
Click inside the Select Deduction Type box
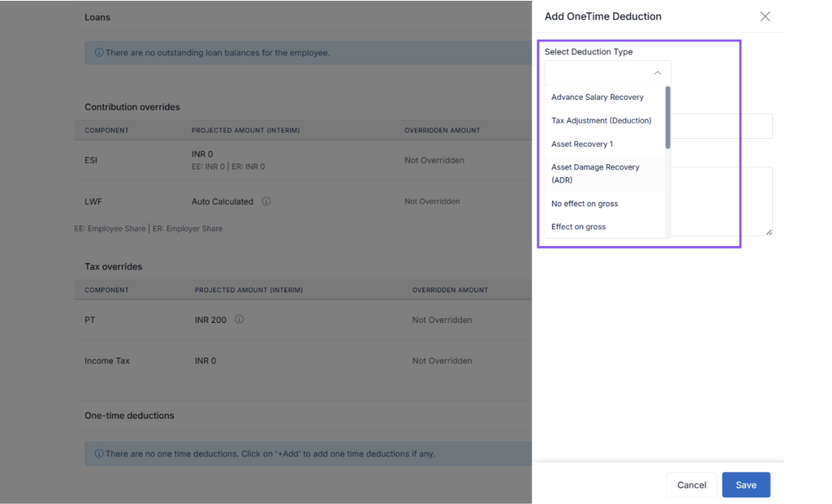(599, 73)
